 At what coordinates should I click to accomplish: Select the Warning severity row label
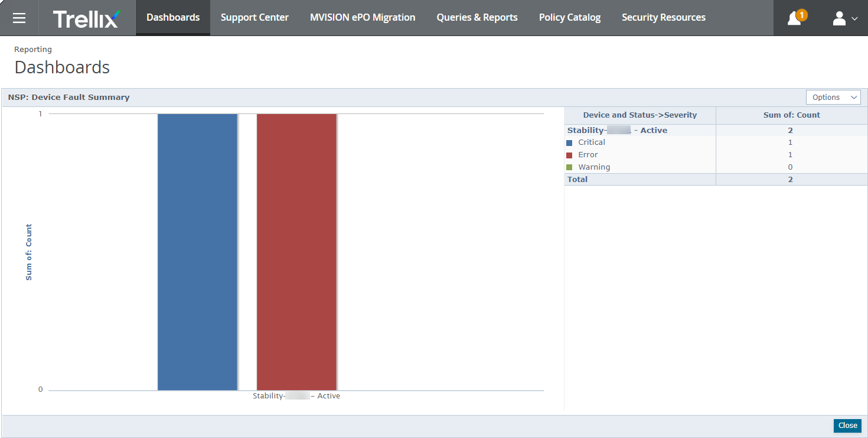point(594,167)
